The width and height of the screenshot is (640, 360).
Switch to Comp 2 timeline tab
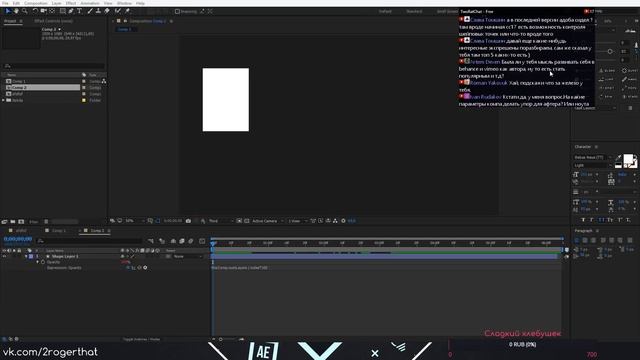pos(97,231)
